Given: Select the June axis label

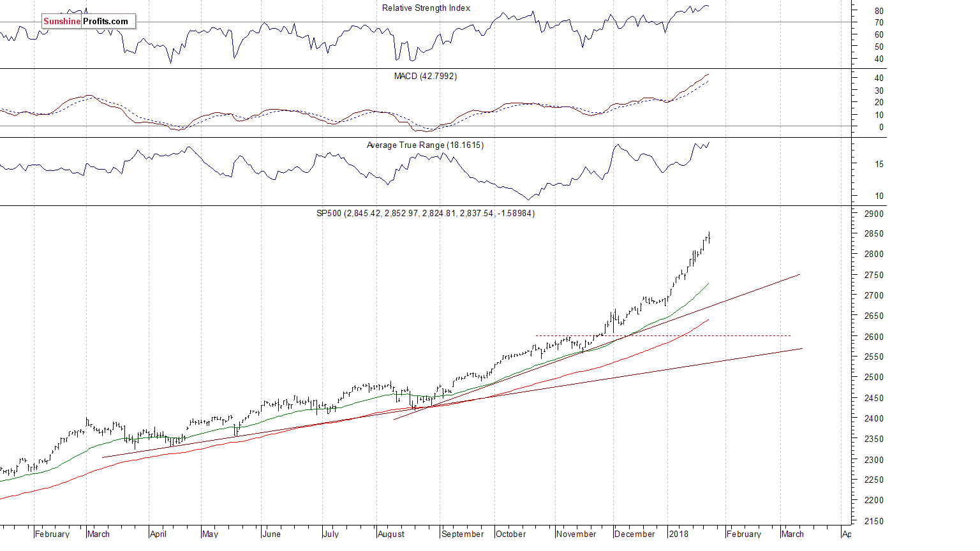Looking at the screenshot, I should [x=271, y=534].
